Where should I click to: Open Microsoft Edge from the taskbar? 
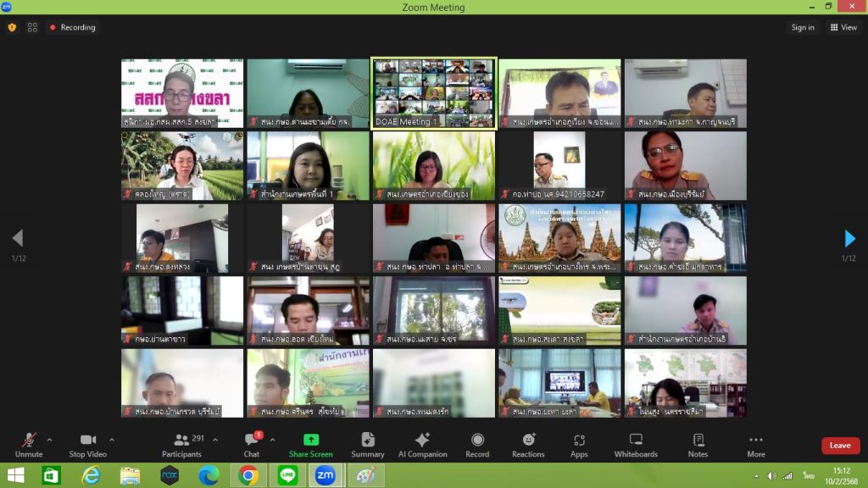209,475
